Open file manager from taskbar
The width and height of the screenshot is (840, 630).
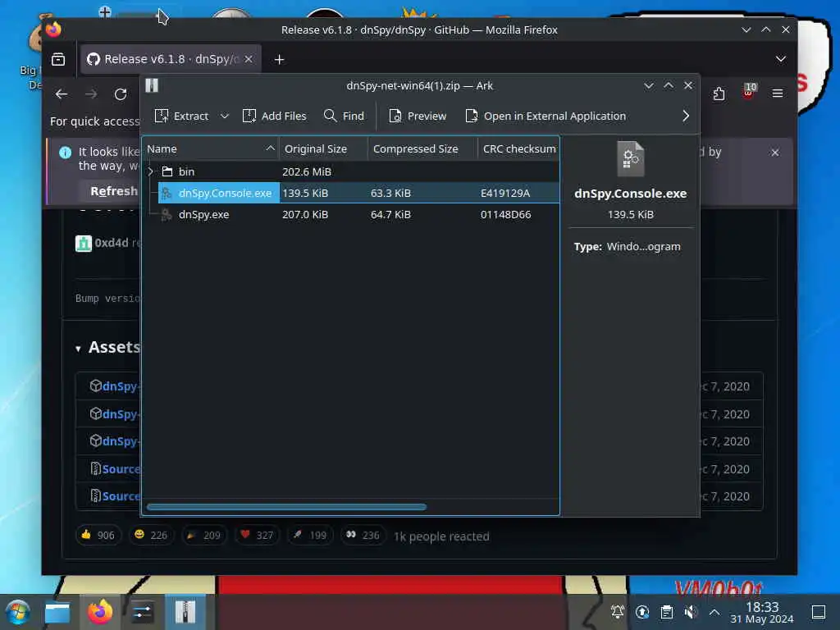57,612
